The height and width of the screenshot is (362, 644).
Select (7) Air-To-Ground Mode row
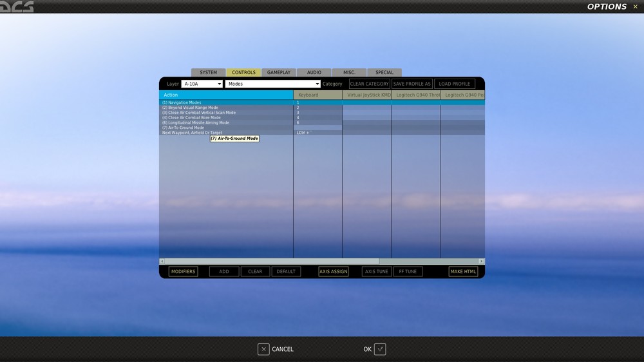point(226,128)
